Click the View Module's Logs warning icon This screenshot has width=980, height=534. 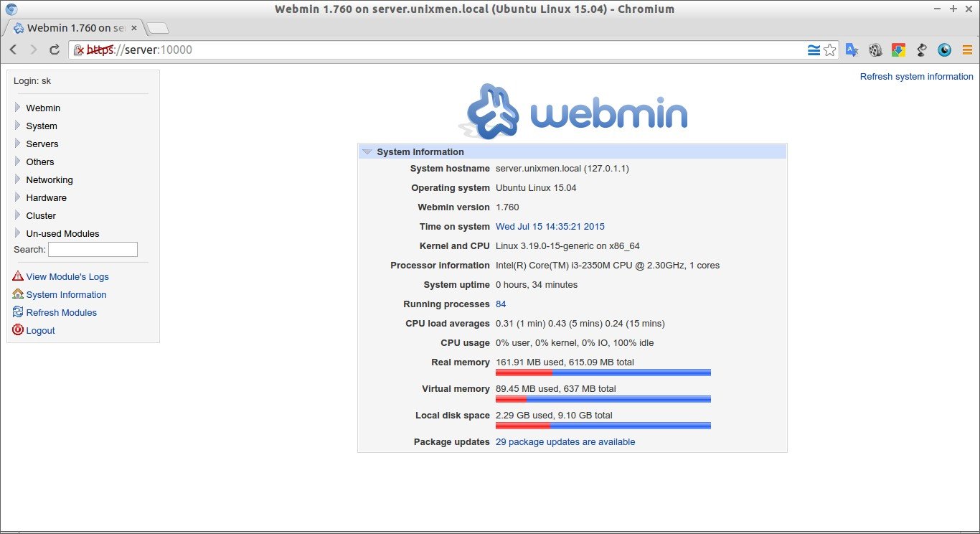click(x=18, y=276)
